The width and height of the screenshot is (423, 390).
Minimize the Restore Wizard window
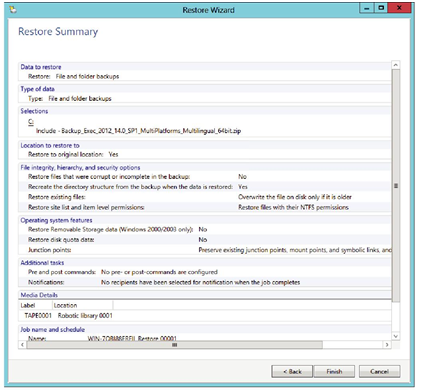tap(367, 8)
